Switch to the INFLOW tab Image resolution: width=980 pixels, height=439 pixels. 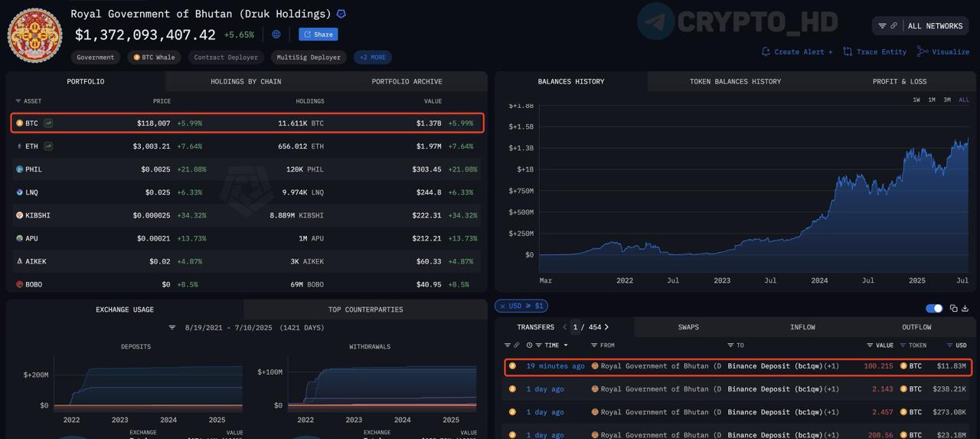(802, 327)
